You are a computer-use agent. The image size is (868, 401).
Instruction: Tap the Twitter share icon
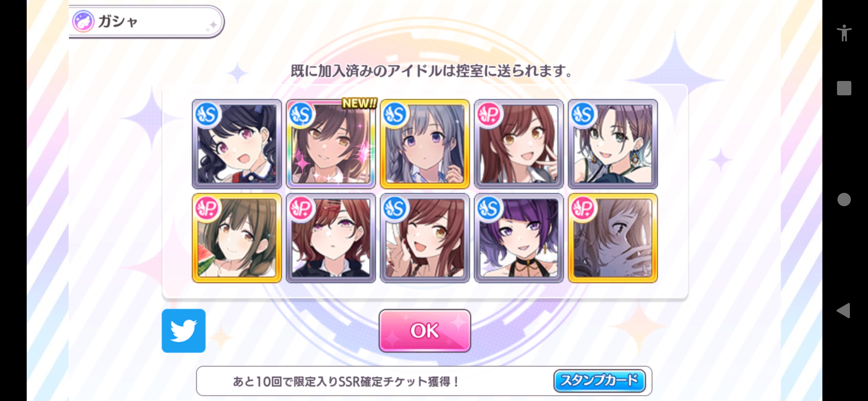183,331
